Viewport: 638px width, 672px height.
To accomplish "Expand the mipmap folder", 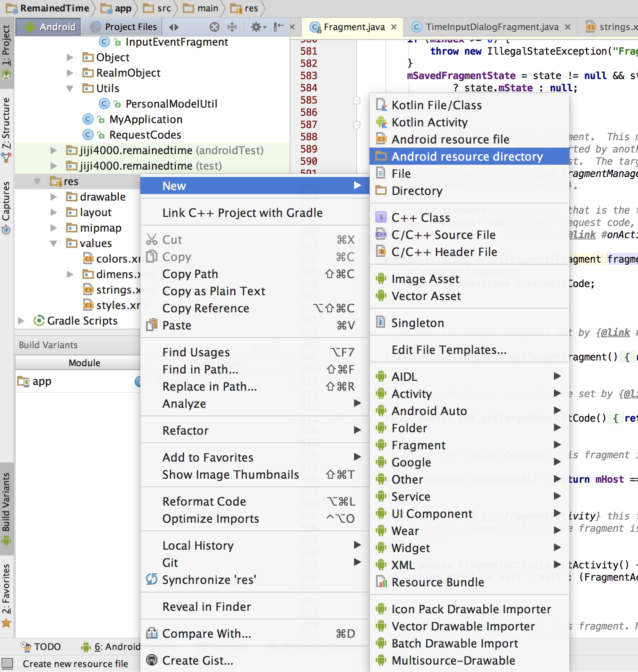I will click(x=53, y=228).
